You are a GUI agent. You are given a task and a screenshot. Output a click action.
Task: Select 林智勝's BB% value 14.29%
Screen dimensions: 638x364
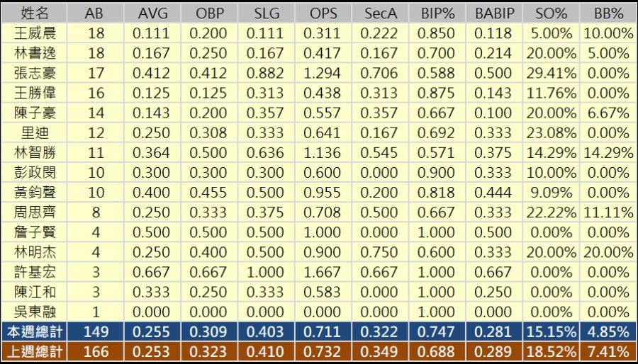tap(609, 153)
